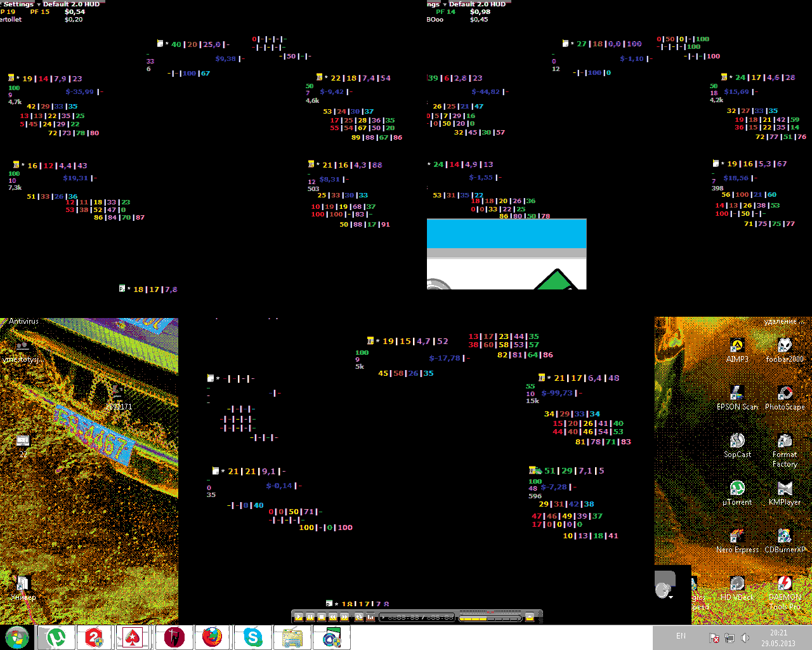812x650 pixels.
Task: Select the SopCast desktop icon
Action: click(x=737, y=445)
